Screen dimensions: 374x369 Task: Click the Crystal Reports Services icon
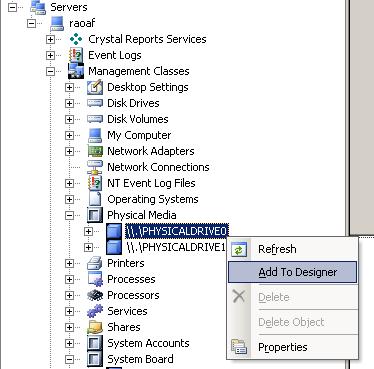(76, 39)
